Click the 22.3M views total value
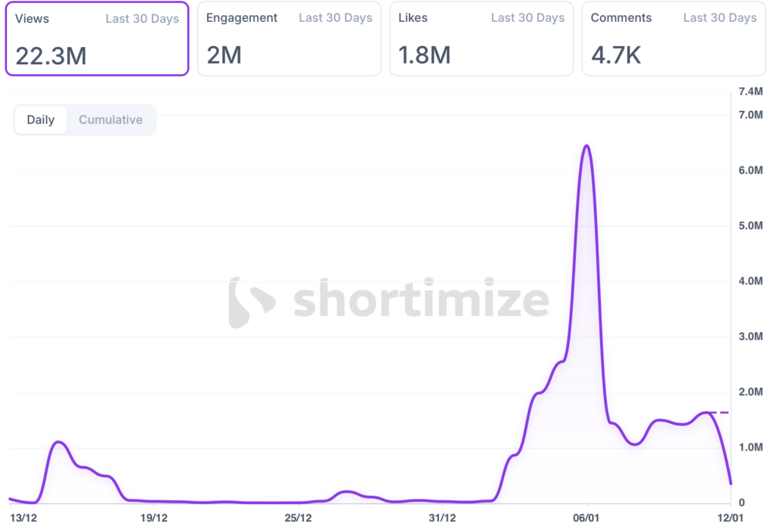 [x=51, y=55]
